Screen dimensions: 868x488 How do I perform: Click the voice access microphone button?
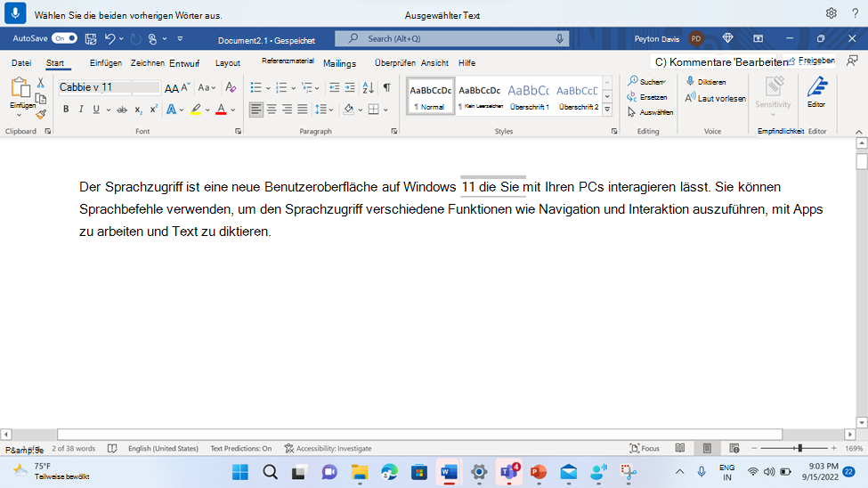[x=15, y=12]
